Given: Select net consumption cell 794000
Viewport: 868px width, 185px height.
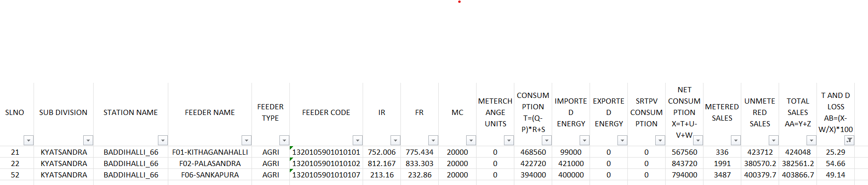Looking at the screenshot, I should point(684,175).
